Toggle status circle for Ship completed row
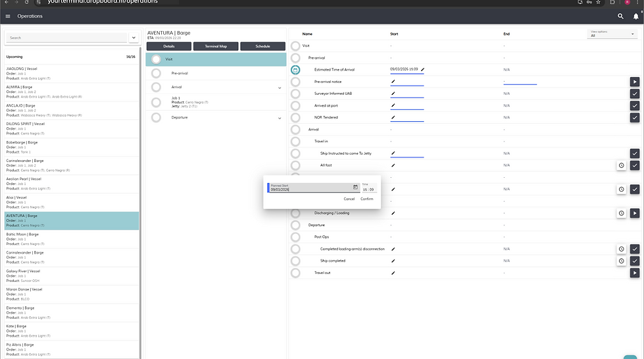 pyautogui.click(x=295, y=261)
